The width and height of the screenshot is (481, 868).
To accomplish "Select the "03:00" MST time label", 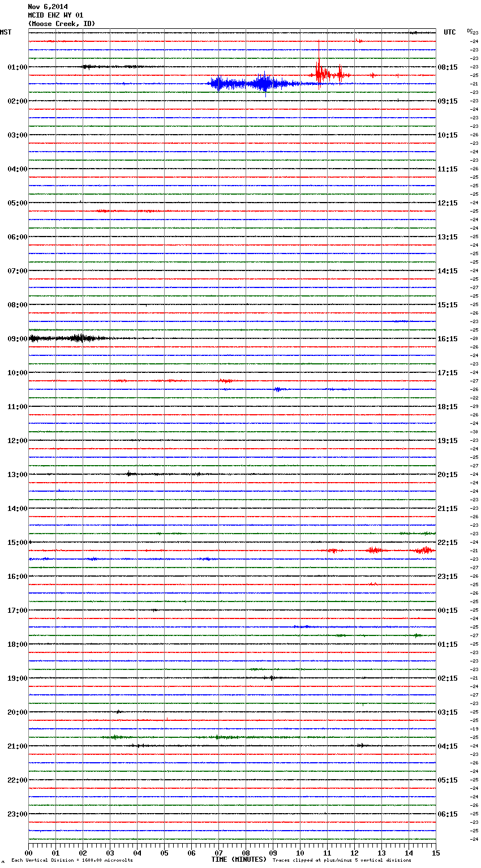I will (18, 135).
